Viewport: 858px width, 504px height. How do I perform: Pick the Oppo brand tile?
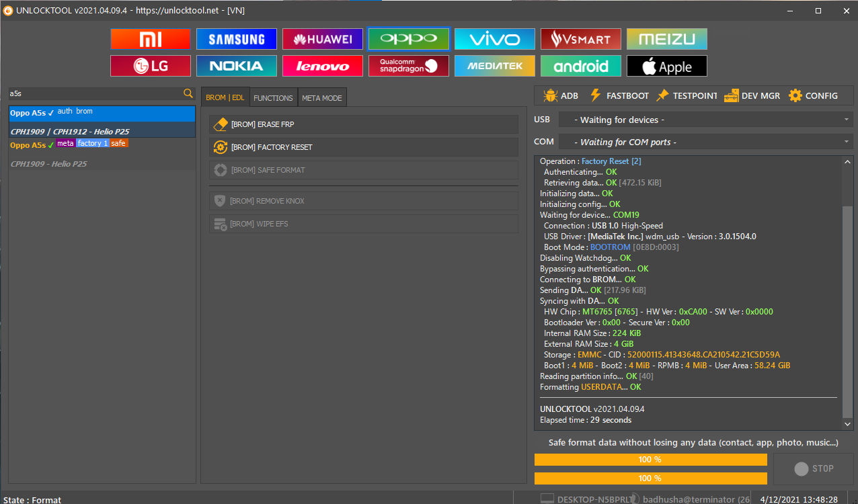[x=409, y=39]
